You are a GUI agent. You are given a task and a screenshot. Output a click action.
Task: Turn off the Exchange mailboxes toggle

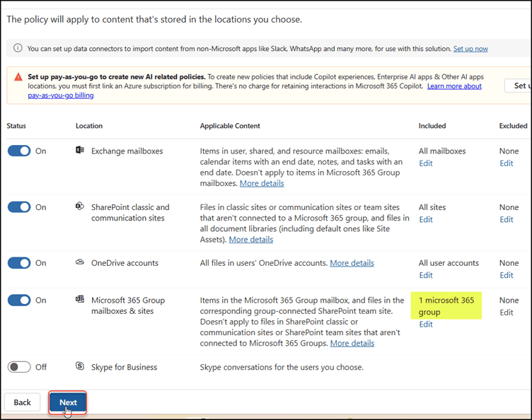coord(19,151)
